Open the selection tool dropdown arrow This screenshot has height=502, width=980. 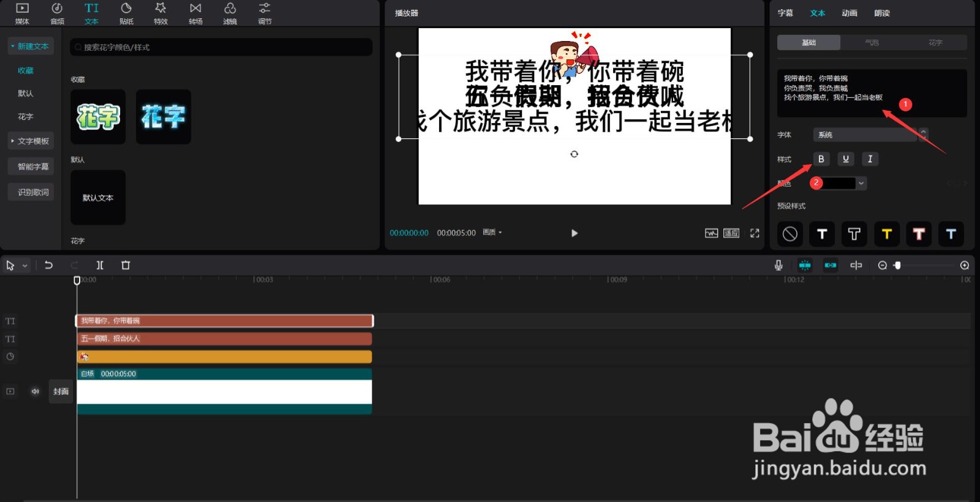(25, 266)
